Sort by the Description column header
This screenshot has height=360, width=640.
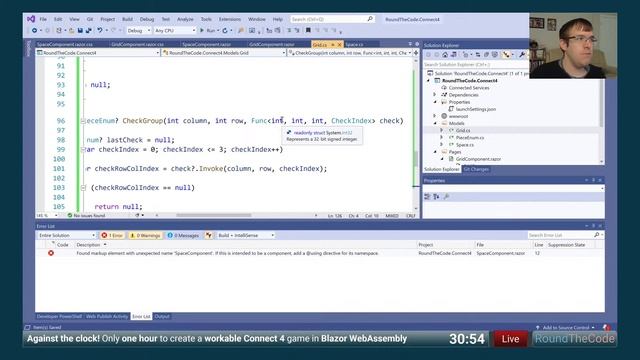tap(88, 245)
